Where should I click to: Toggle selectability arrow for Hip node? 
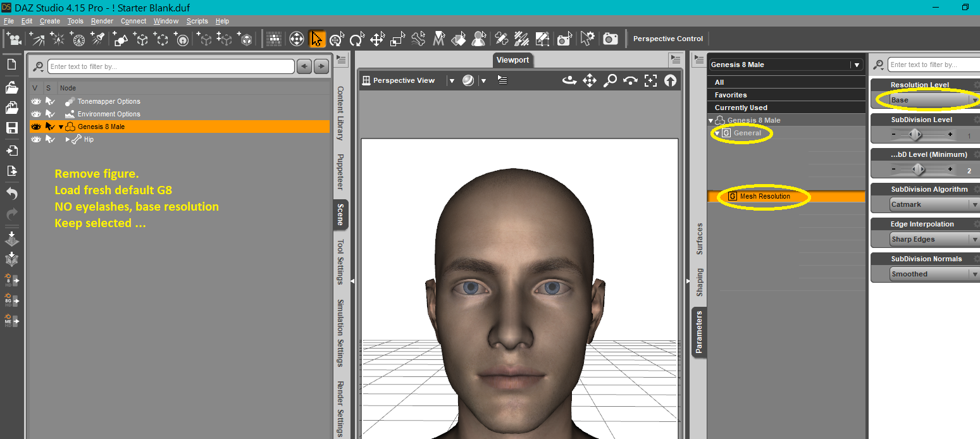pos(50,139)
